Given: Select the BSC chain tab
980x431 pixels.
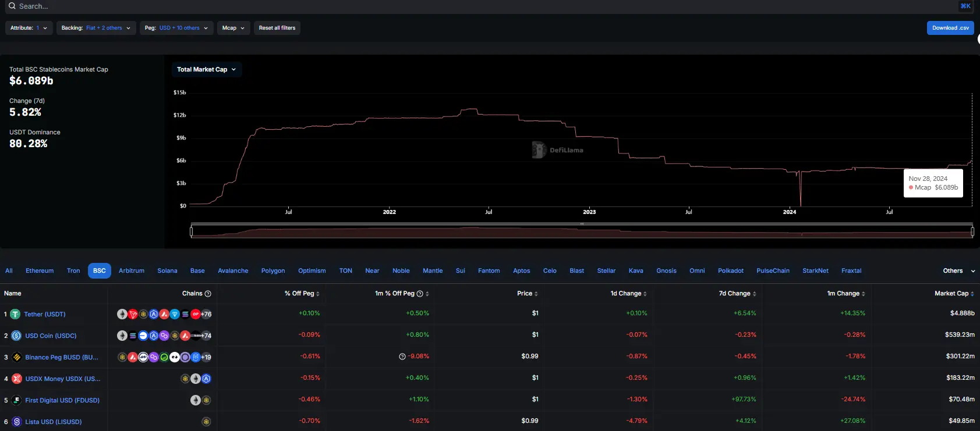Looking at the screenshot, I should (x=100, y=270).
